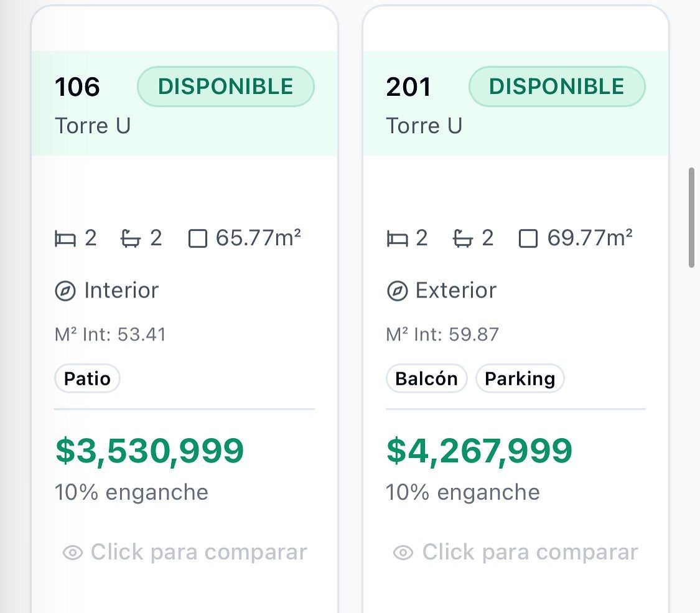Click the bed icon on unit 201

click(397, 238)
